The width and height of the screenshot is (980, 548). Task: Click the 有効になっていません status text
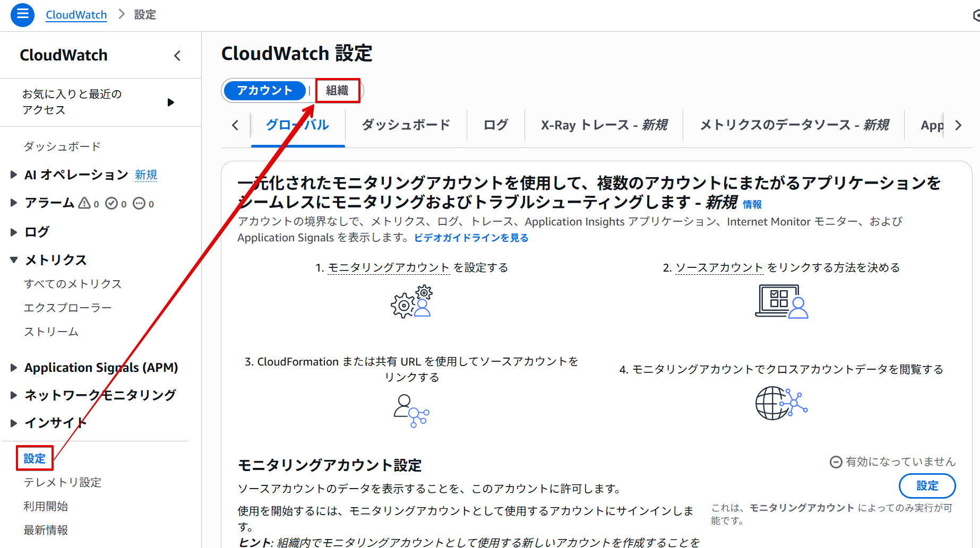point(900,462)
